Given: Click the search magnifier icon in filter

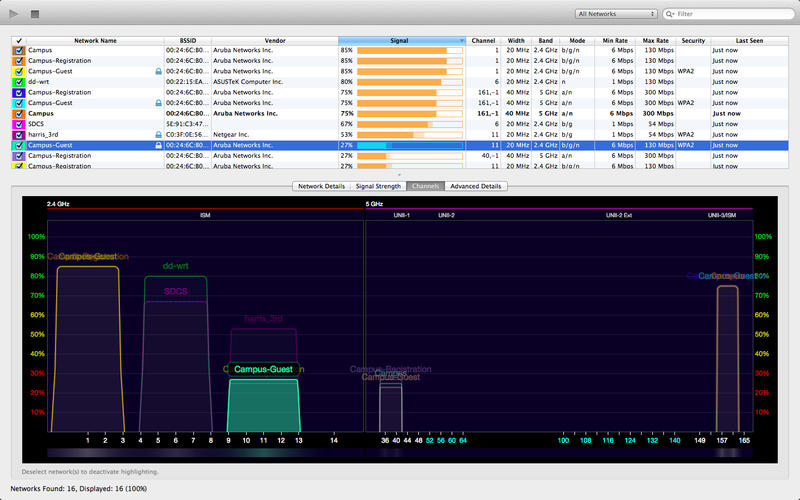Looking at the screenshot, I should tap(670, 15).
